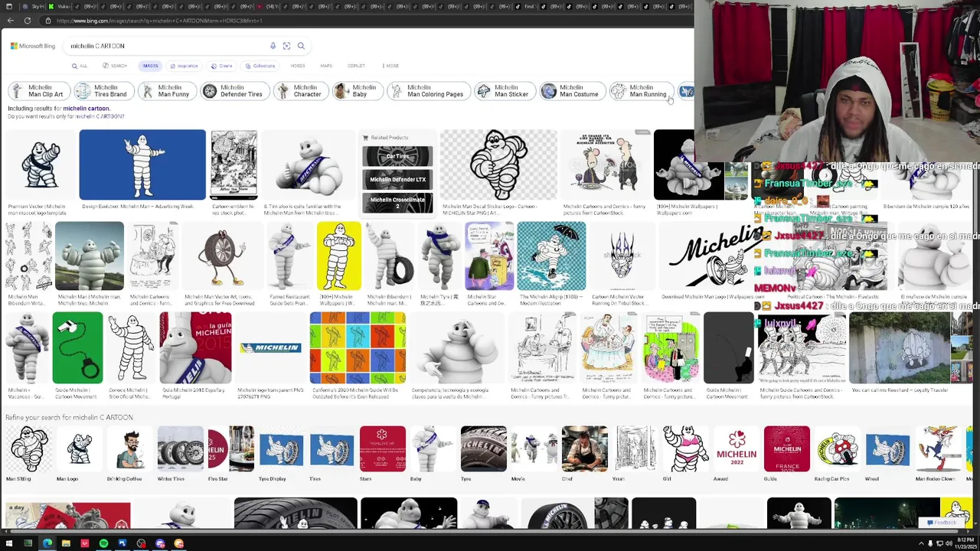Click the Michelin Man Clip Art chip

pos(38,91)
